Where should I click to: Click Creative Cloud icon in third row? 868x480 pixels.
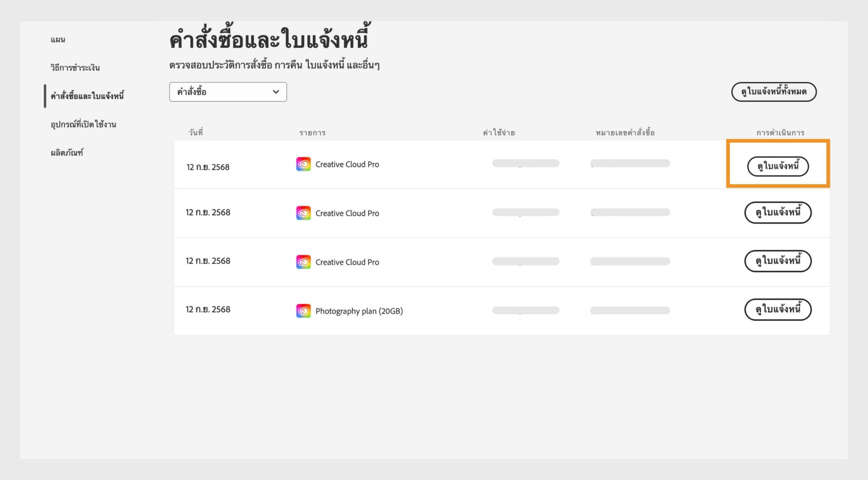click(x=303, y=262)
